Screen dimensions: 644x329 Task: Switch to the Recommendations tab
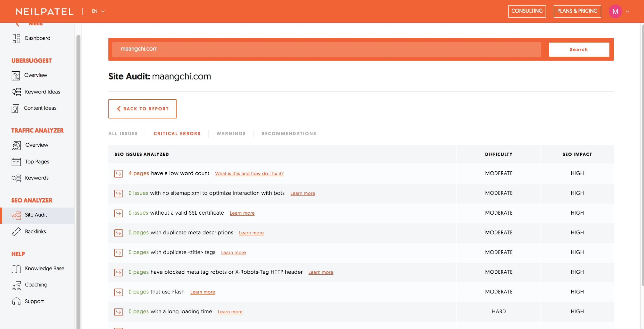pyautogui.click(x=289, y=133)
